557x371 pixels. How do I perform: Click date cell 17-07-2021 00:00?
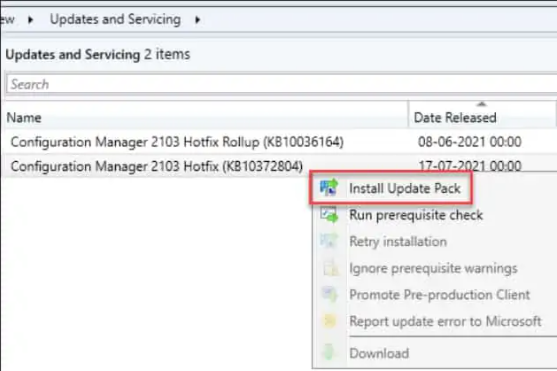pyautogui.click(x=470, y=166)
